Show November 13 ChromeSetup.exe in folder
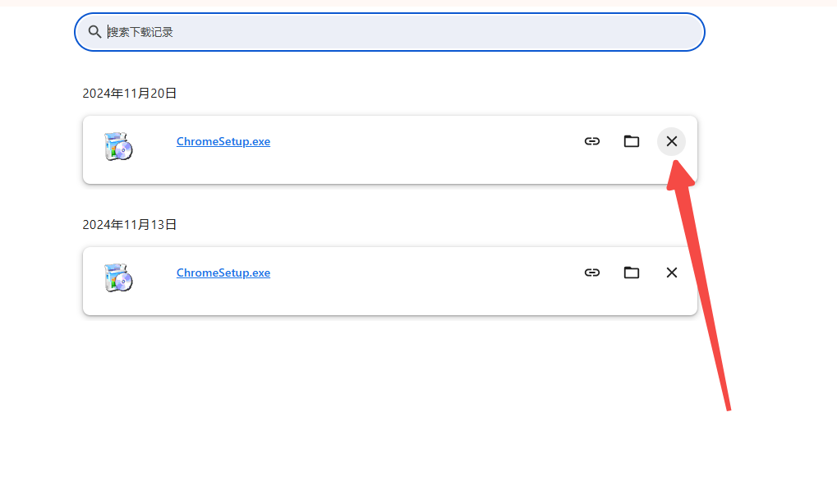This screenshot has width=837, height=504. pyautogui.click(x=632, y=273)
